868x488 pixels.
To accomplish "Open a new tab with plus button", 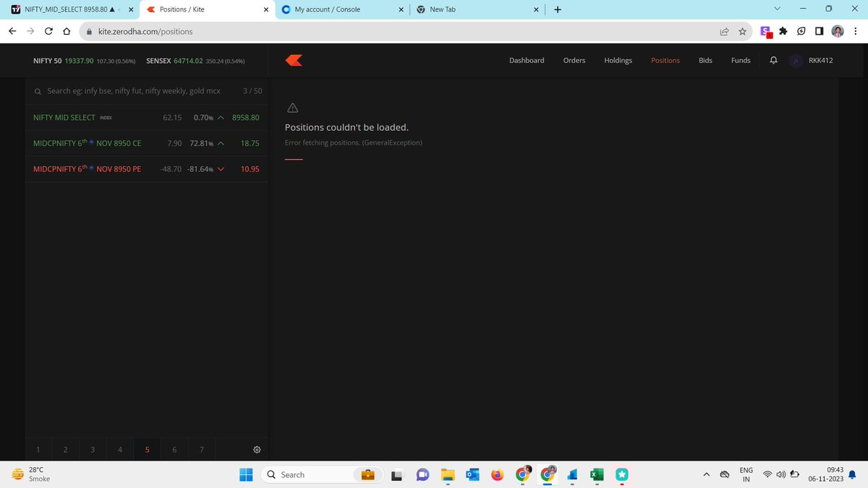I will pos(558,9).
